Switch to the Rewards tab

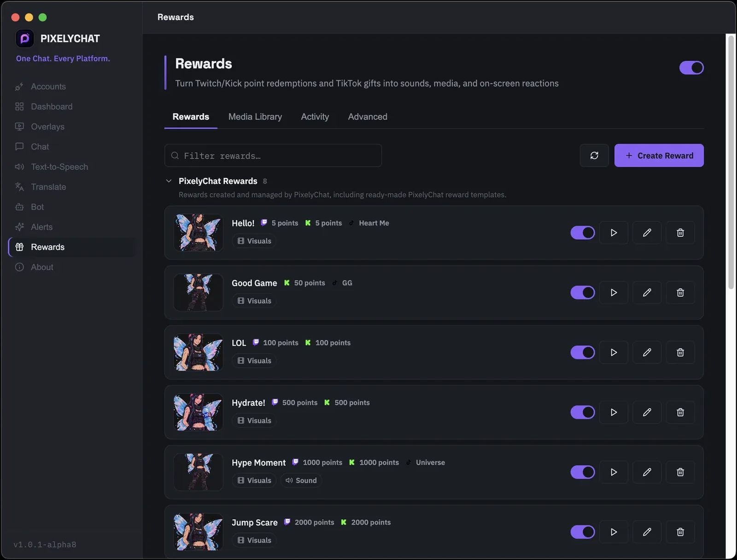pos(191,117)
